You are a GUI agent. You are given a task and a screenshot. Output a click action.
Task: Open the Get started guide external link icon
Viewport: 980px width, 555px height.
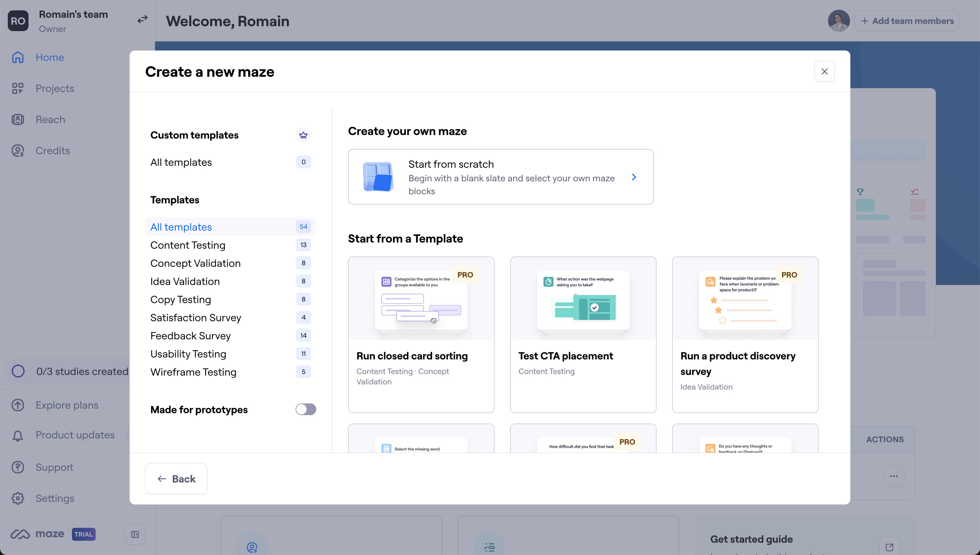pos(890,547)
